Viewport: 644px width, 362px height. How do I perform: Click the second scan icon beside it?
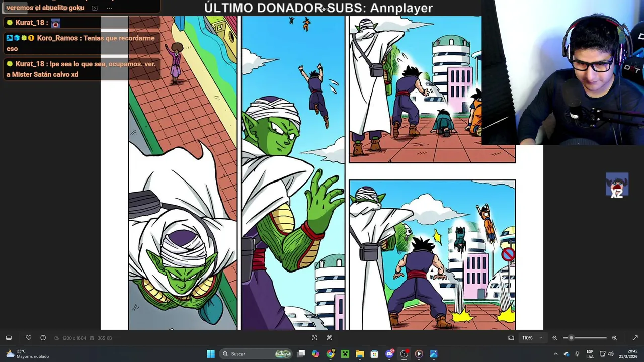click(330, 338)
